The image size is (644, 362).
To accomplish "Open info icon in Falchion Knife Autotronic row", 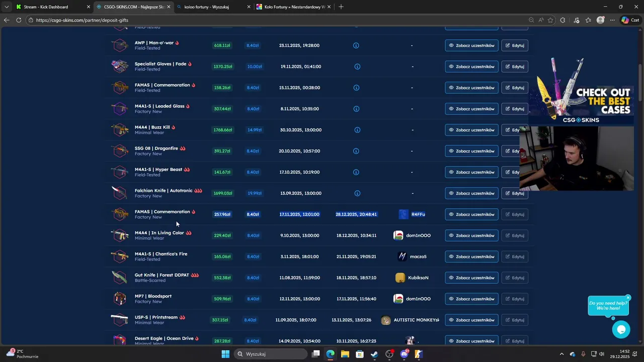I will coord(357,193).
